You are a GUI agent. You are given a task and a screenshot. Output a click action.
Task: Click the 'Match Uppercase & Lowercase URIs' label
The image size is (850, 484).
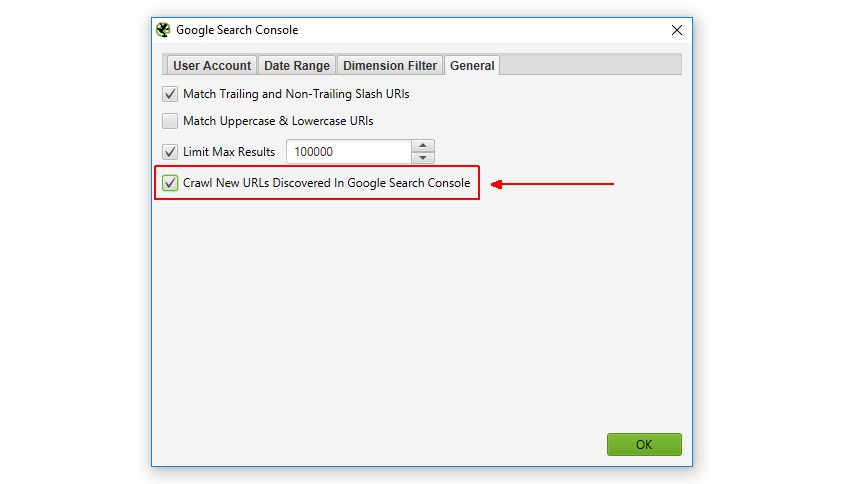click(x=278, y=121)
